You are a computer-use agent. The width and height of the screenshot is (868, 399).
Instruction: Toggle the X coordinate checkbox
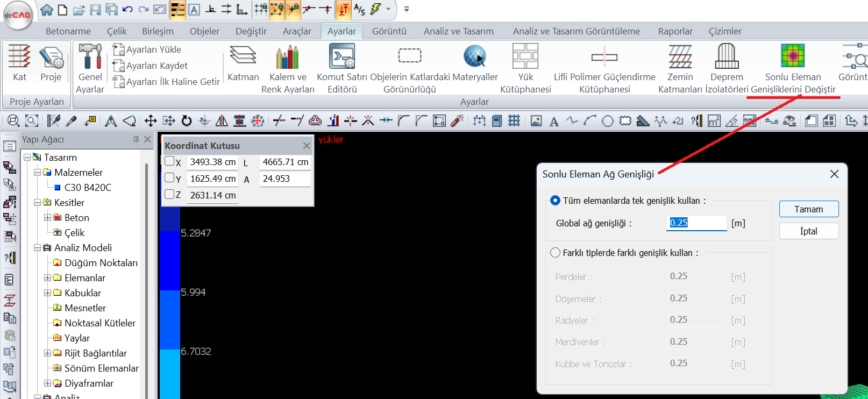click(x=169, y=161)
